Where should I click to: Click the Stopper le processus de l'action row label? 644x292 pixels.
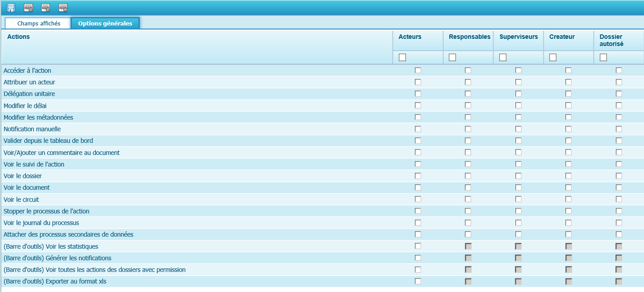46,211
